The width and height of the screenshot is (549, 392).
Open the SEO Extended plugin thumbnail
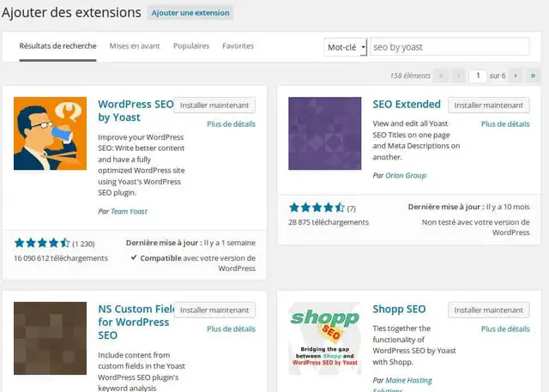click(x=324, y=133)
